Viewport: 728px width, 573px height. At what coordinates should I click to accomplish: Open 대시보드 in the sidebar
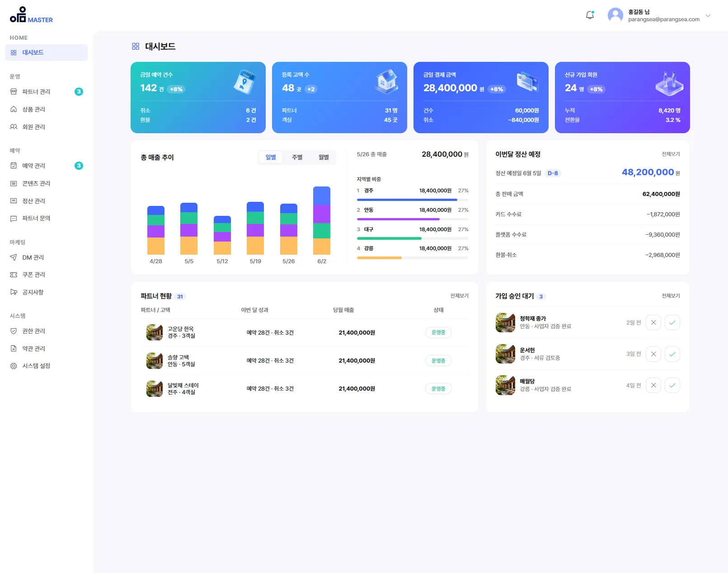(46, 52)
